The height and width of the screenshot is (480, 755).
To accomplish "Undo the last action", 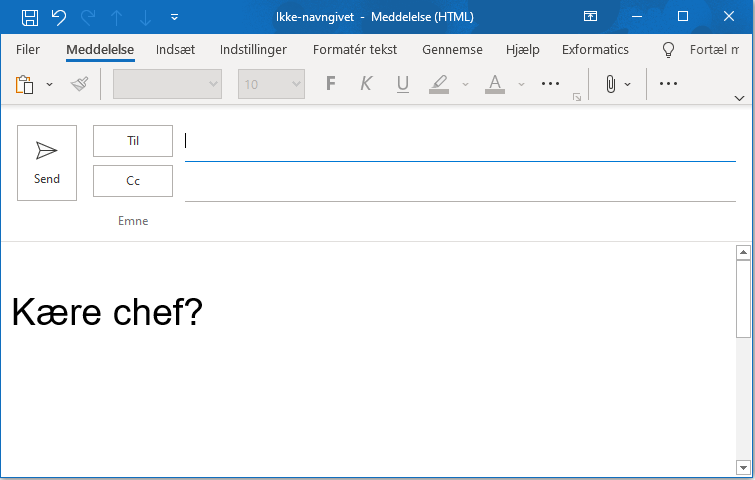I will 59,17.
